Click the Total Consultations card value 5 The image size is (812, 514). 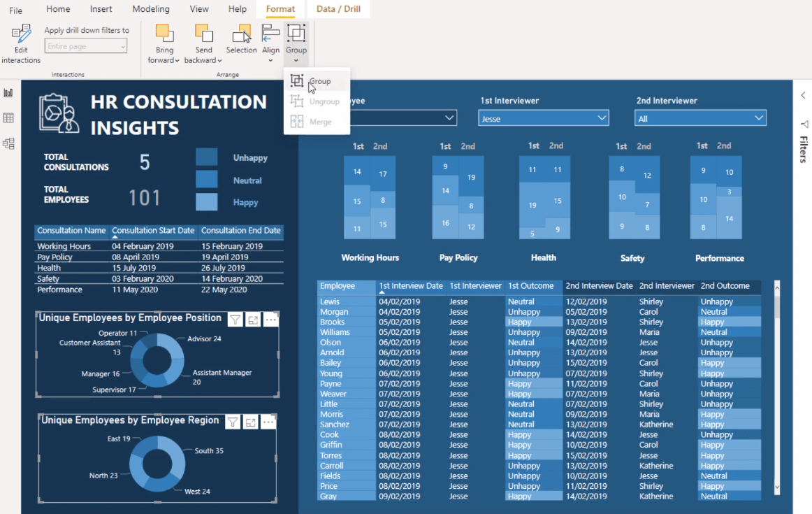(145, 163)
